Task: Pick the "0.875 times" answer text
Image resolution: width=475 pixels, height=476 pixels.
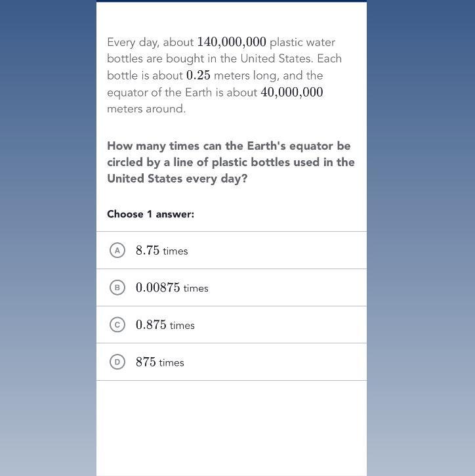Action: click(x=165, y=325)
